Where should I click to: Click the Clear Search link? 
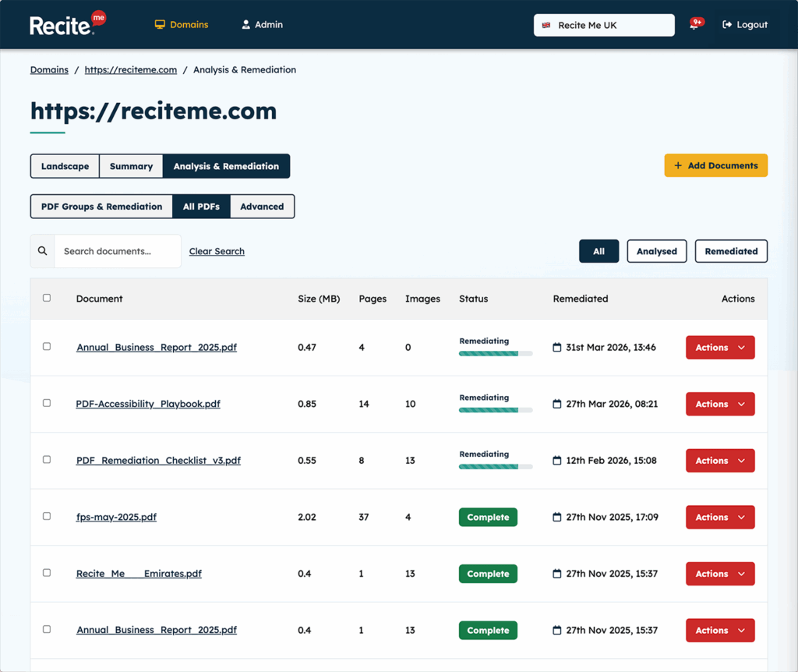point(217,251)
